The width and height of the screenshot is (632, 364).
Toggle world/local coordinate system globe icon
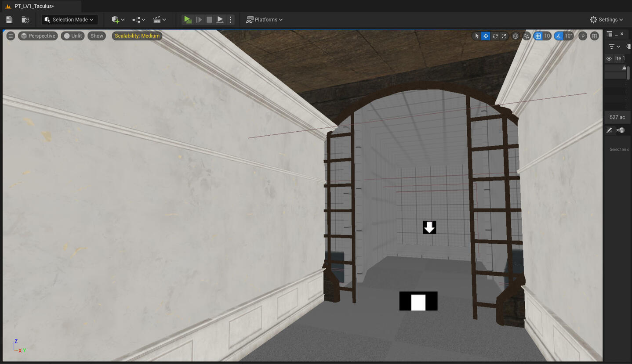point(516,36)
